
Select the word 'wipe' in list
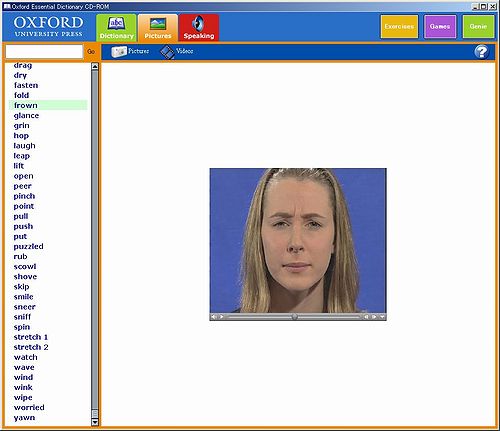[23, 398]
